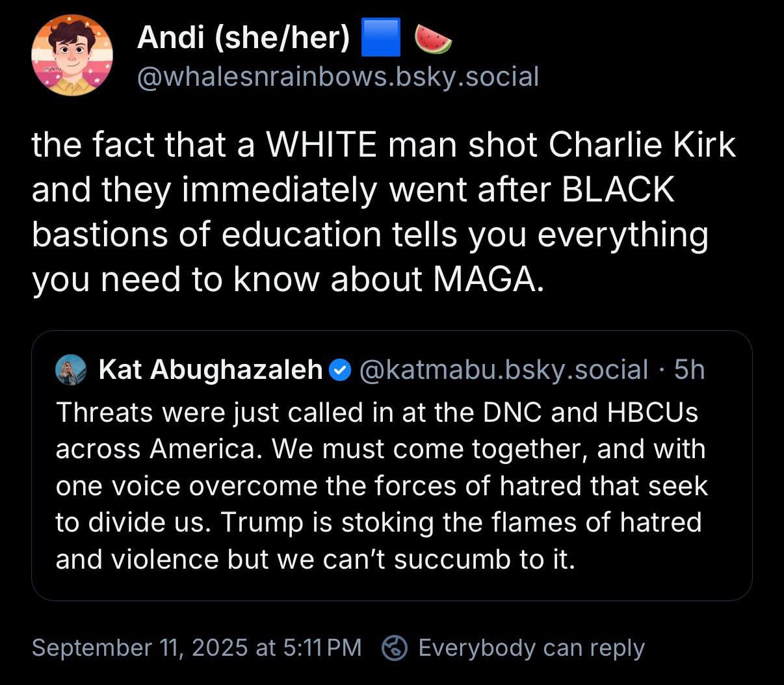Click the globe icon near Everybody can reply
Screen dimensions: 784x685
coord(395,648)
